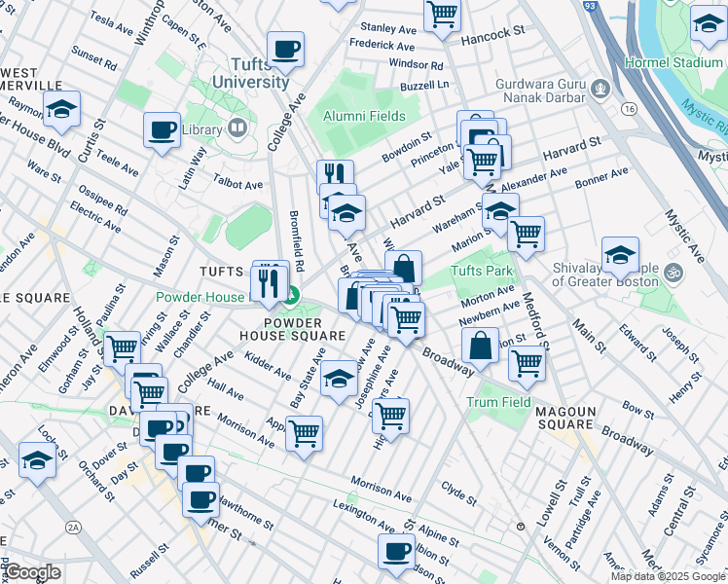Viewport: 728px width, 584px height.
Task: Click the Hormel Stadium label
Action: (673, 62)
